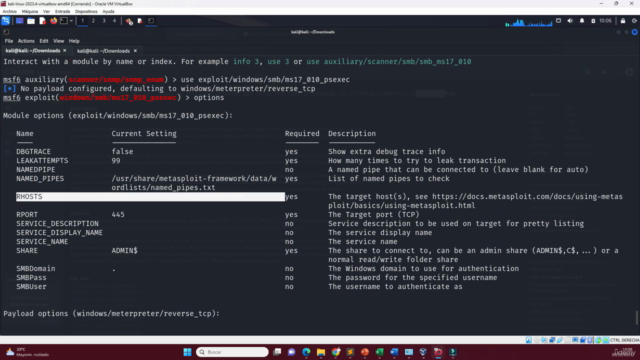This screenshot has width=640, height=360.
Task: Close the first kali@kali Downloads tab
Action: click(64, 51)
